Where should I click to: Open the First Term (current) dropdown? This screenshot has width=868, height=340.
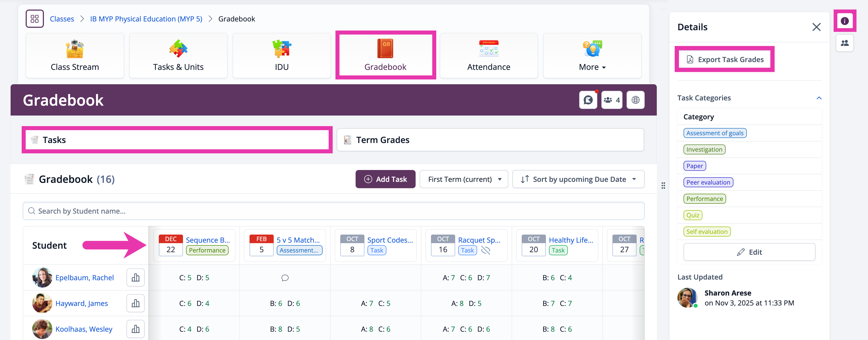(464, 179)
